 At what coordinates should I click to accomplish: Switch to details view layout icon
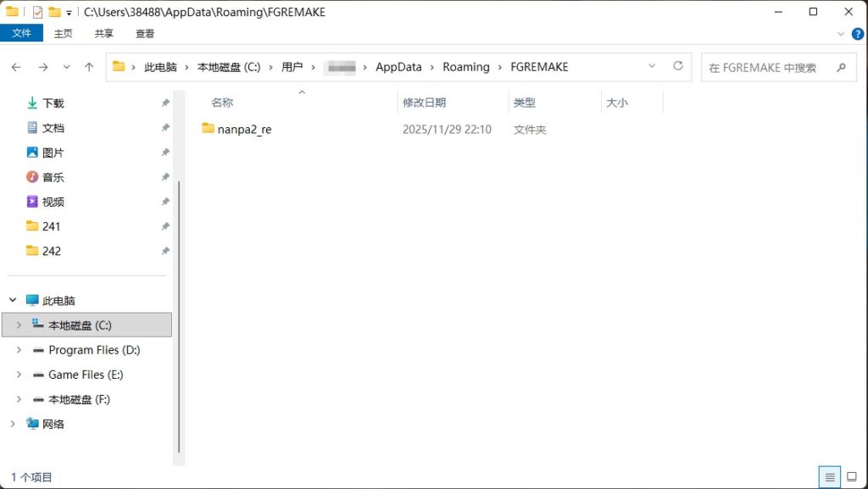pos(829,477)
